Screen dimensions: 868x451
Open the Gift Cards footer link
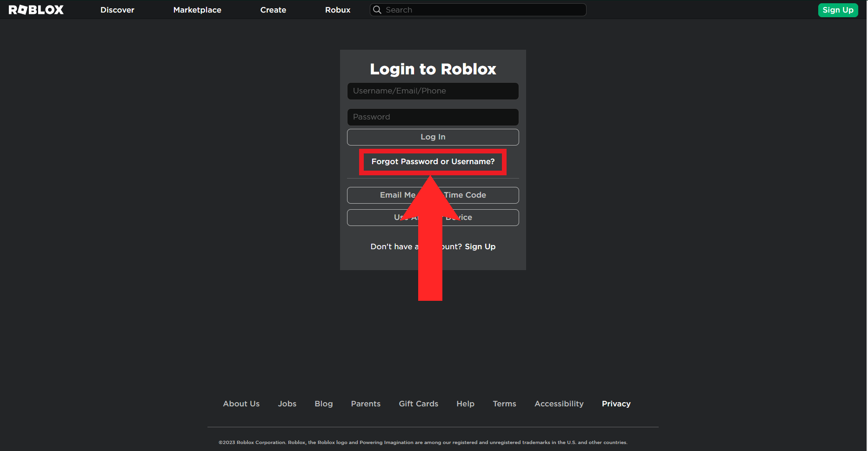[x=419, y=404]
